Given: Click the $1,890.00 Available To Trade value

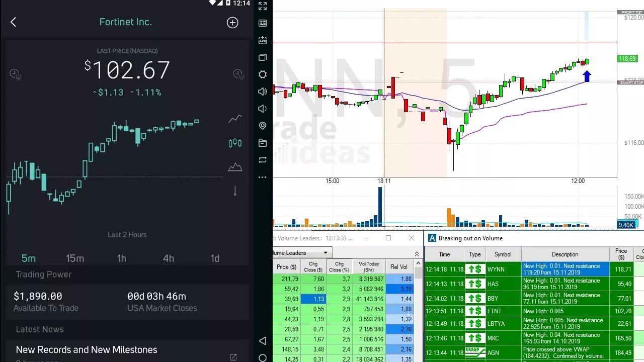Looking at the screenshot, I should point(38,296).
